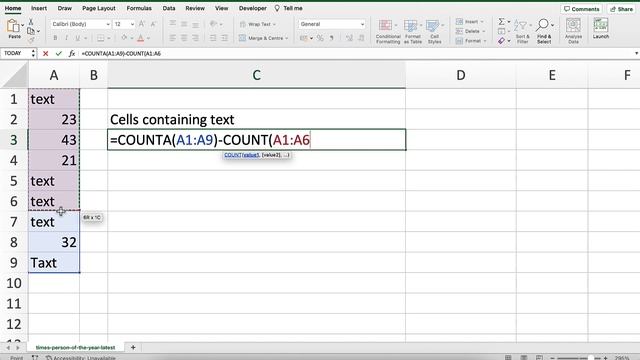Click the Wrap Text button
This screenshot has width=640, height=360.
click(x=255, y=24)
